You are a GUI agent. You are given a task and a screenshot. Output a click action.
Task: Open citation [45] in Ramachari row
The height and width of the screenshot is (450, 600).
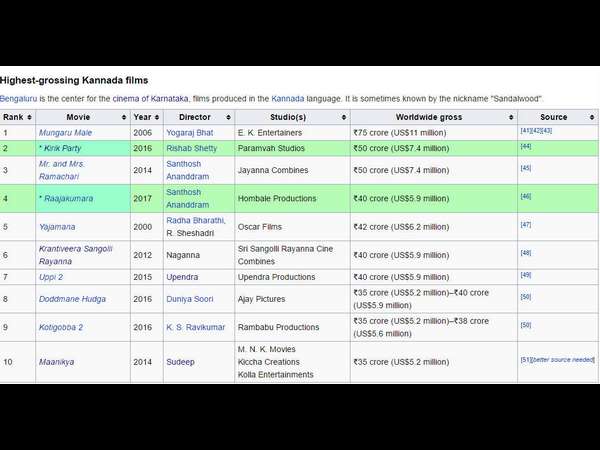[526, 168]
